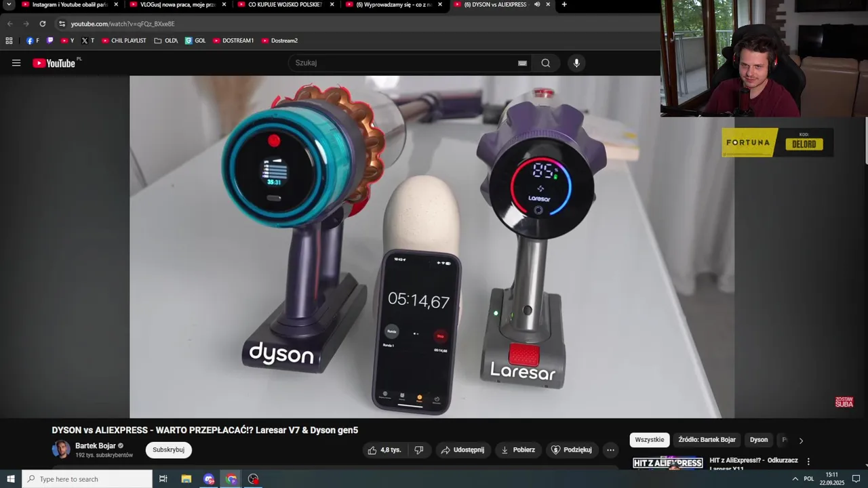The image size is (868, 488).
Task: Open the GOL bookmark
Action: point(195,41)
